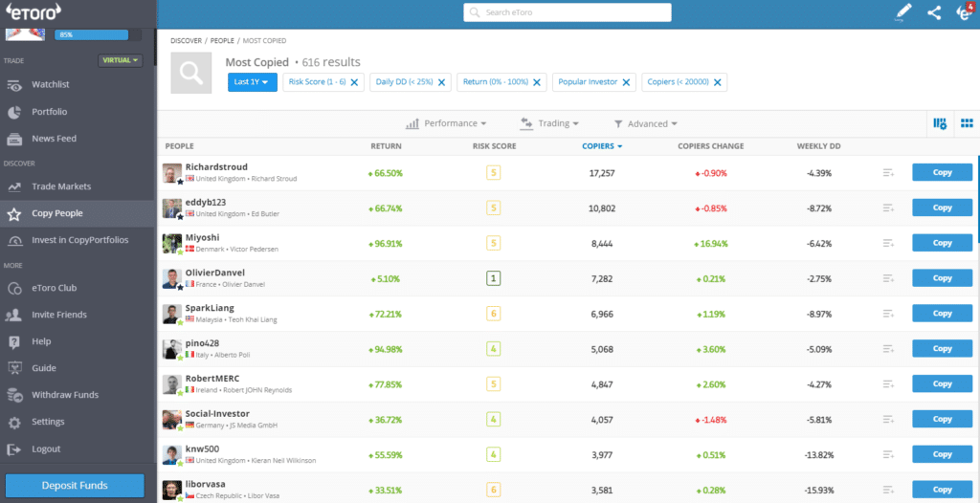
Task: Open the Trade Markets chart icon
Action: (x=14, y=186)
